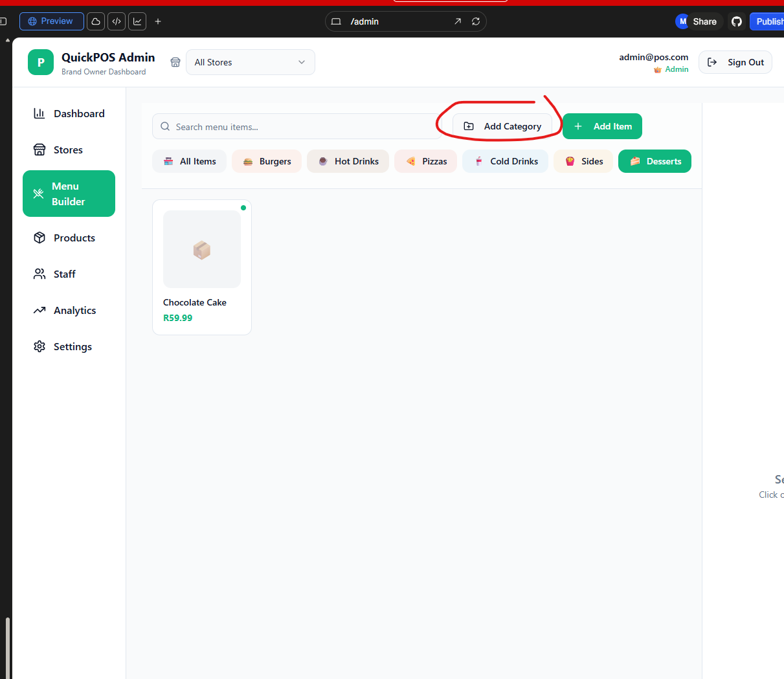Select the Burgers category filter
This screenshot has height=679, width=784.
[x=267, y=161]
